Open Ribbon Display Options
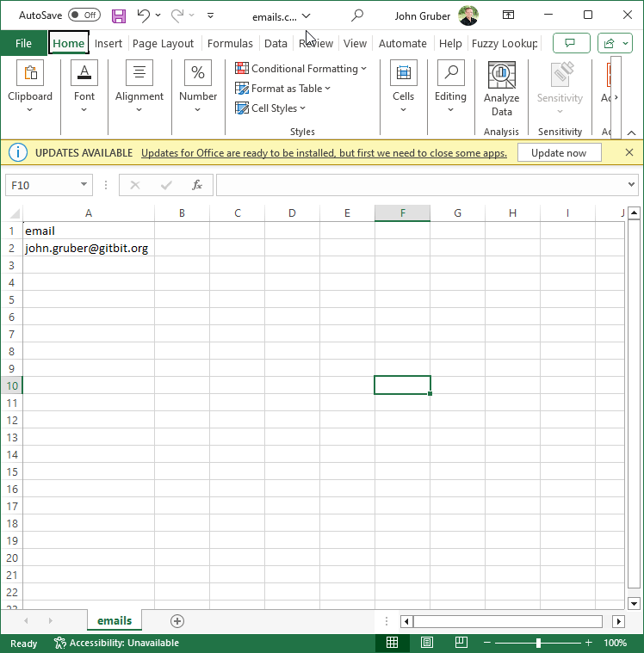 tap(508, 15)
